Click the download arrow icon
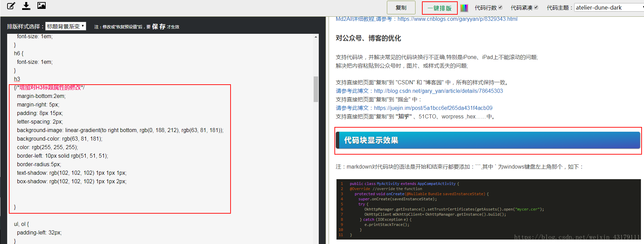The height and width of the screenshot is (244, 644). (x=26, y=5)
